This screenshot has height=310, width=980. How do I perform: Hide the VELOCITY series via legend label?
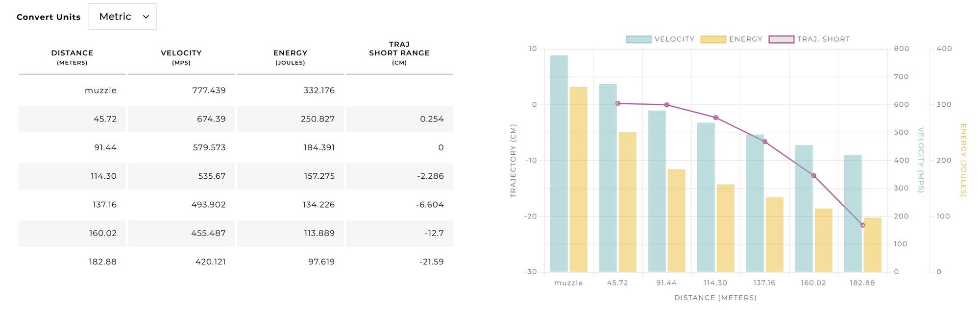click(x=674, y=39)
